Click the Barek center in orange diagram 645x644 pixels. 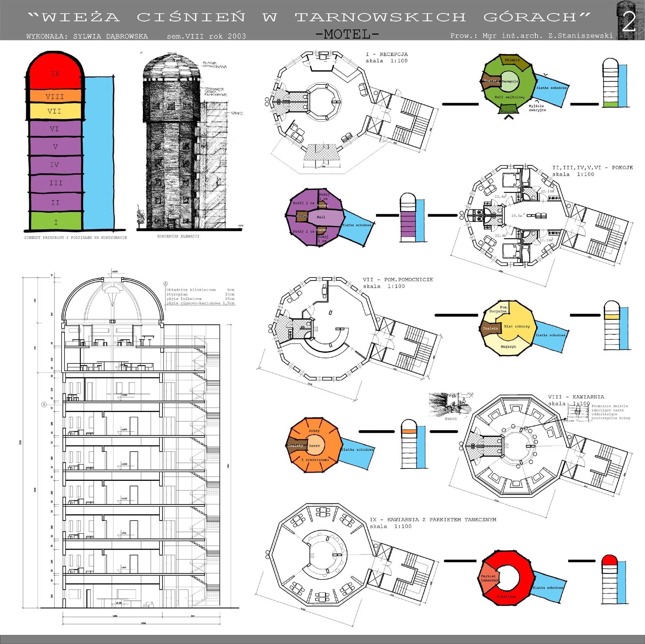[x=314, y=446]
